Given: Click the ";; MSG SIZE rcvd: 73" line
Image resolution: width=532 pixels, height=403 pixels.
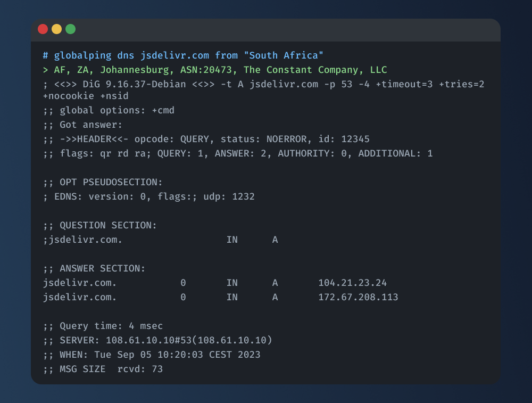Looking at the screenshot, I should click(103, 369).
